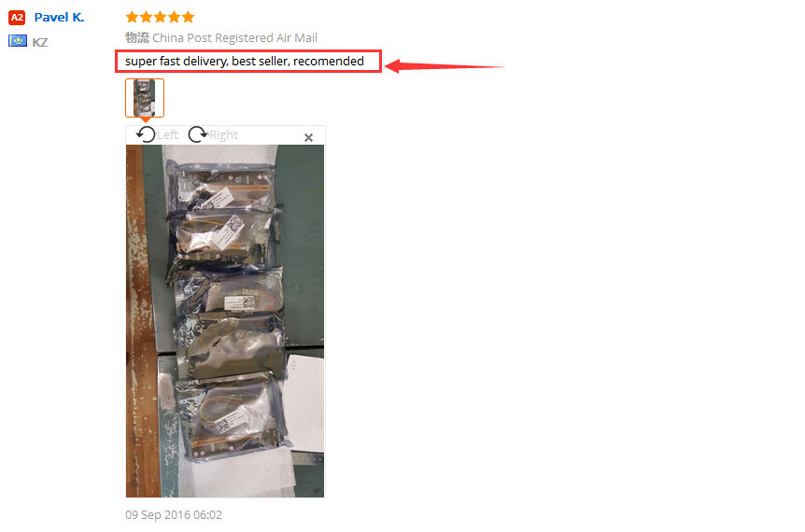805x532 pixels.
Task: Click the A2 buyer level badge
Action: pos(17,18)
